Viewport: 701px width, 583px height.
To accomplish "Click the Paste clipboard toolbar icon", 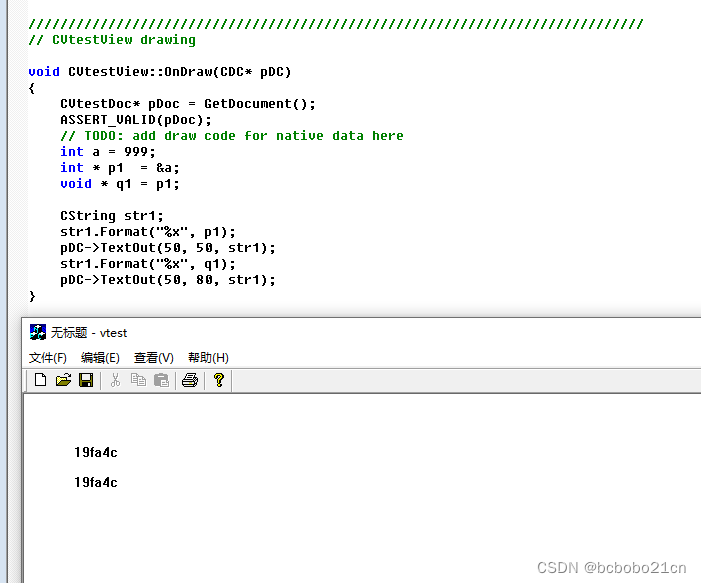I will pos(161,380).
